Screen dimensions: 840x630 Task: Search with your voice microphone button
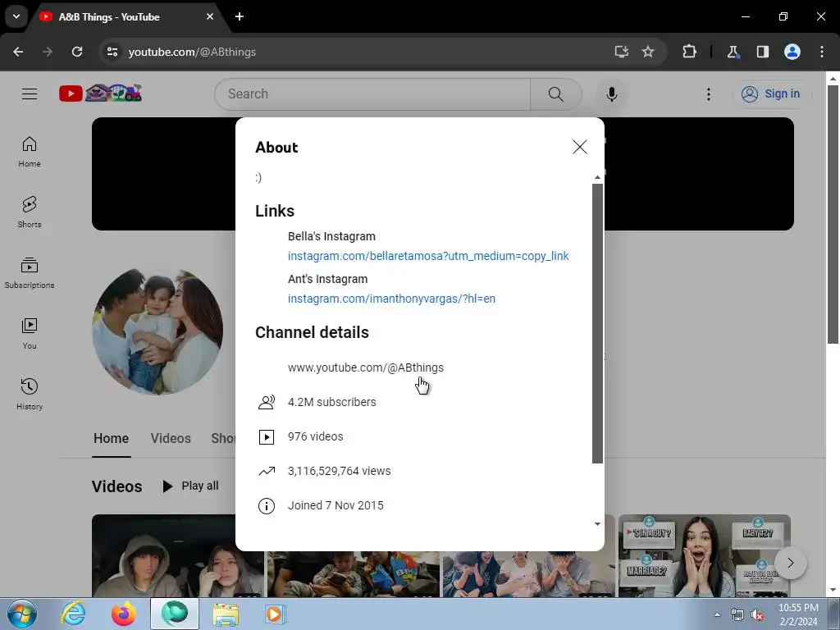click(x=611, y=94)
